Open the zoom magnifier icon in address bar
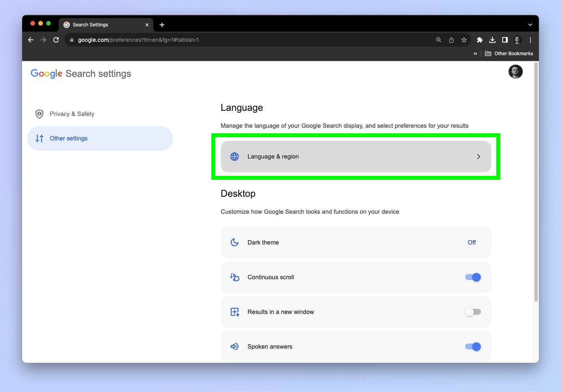Image resolution: width=561 pixels, height=392 pixels. tap(438, 40)
